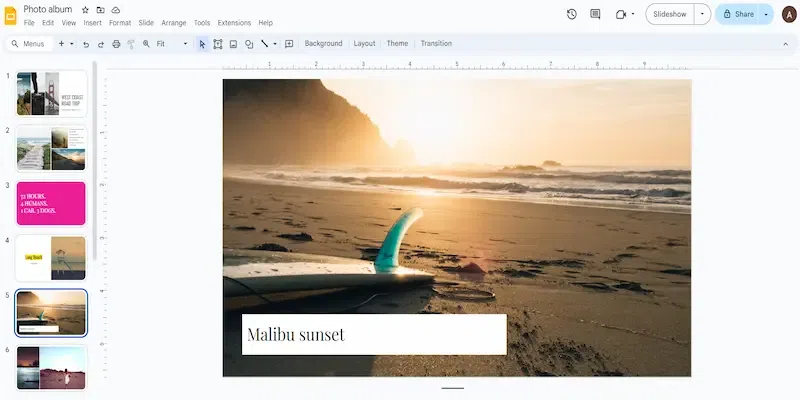This screenshot has height=400, width=800.
Task: Expand the line tool options arrow
Action: coord(275,44)
